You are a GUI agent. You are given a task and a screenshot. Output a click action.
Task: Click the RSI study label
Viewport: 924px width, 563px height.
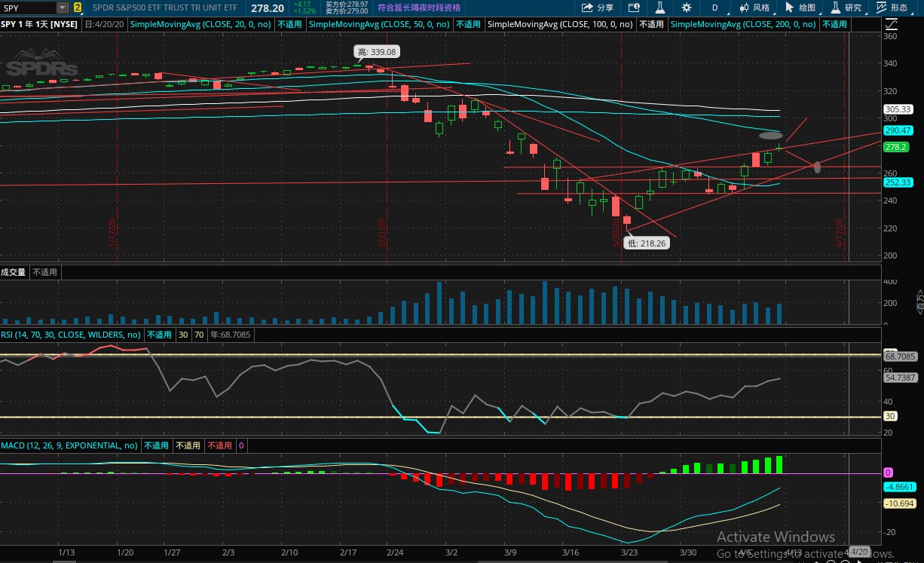click(x=71, y=335)
